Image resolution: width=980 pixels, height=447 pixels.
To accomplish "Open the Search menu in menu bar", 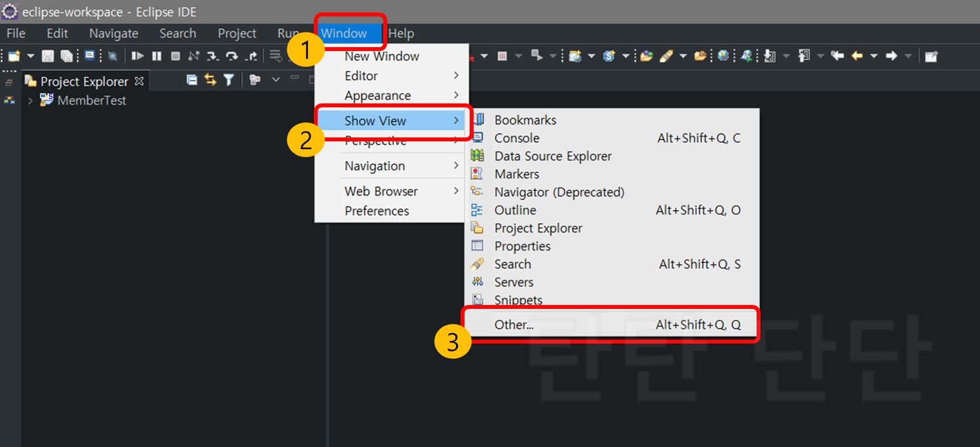I will tap(178, 33).
